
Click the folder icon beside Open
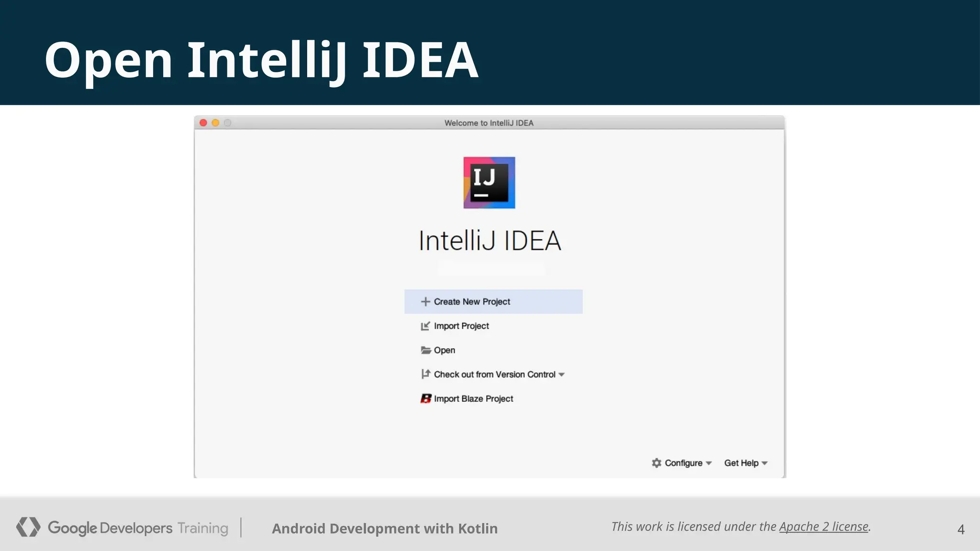click(x=426, y=350)
